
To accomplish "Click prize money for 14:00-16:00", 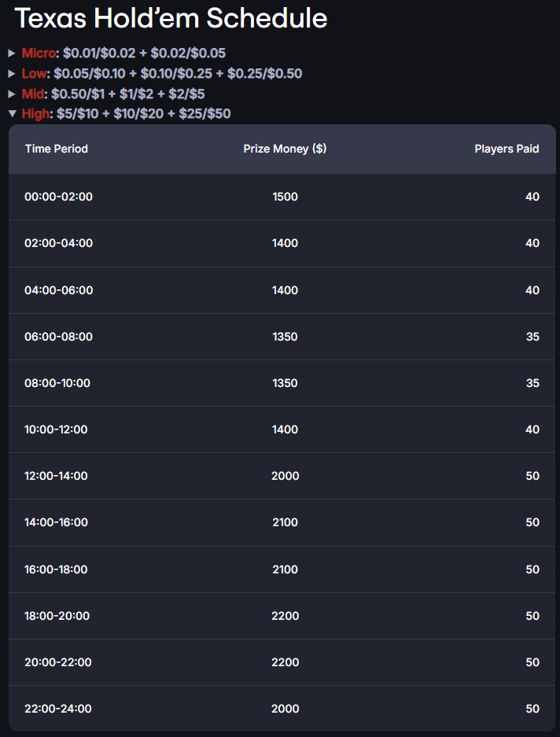I will pyautogui.click(x=285, y=522).
